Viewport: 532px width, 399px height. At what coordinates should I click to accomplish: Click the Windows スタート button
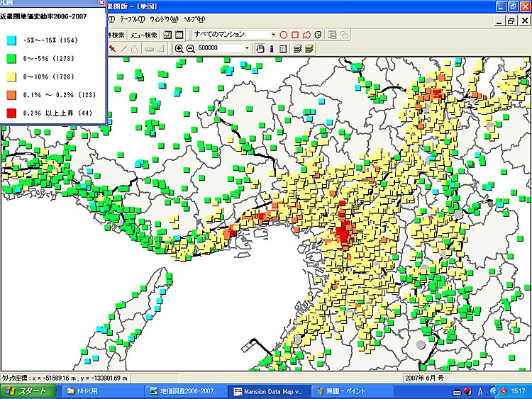(27, 391)
